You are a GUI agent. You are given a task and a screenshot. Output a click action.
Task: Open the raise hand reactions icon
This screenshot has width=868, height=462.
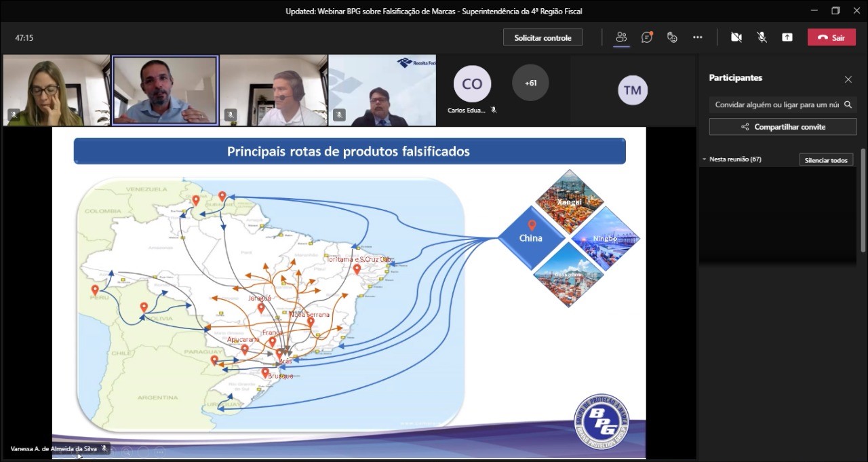pyautogui.click(x=672, y=37)
